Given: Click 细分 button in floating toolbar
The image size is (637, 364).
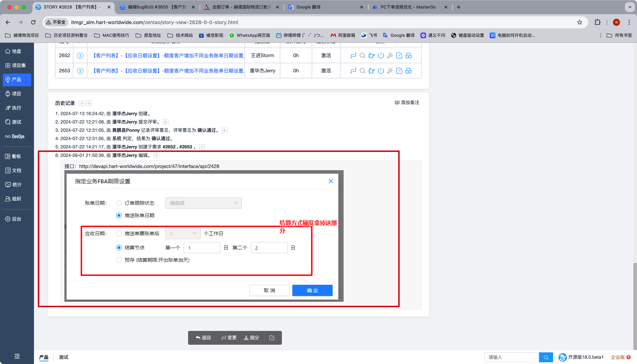Looking at the screenshot, I should 251,338.
